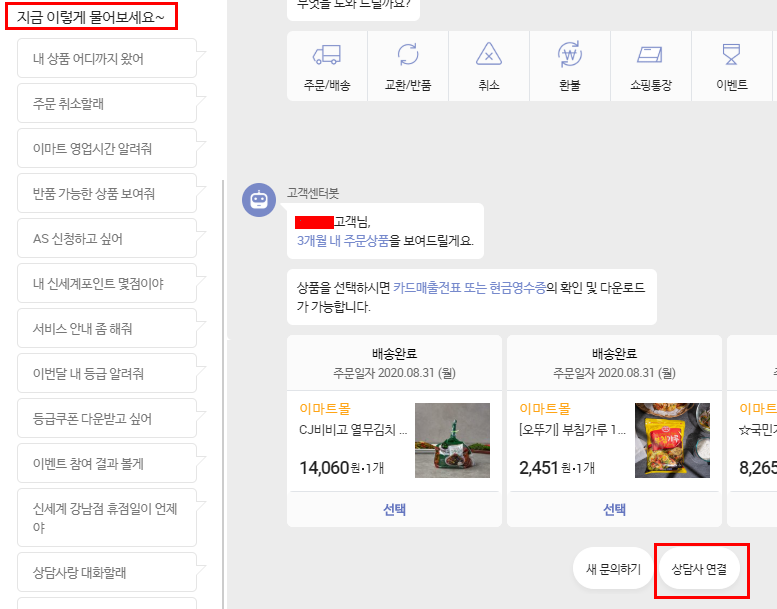This screenshot has height=609, width=777.
Task: Click 배송완료 header of 부침가루 card
Action: [x=614, y=354]
